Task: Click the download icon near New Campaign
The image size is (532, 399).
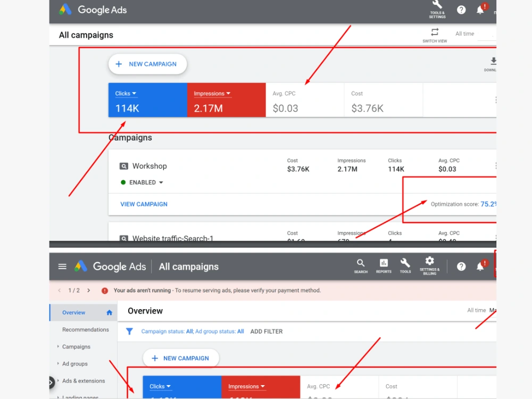Action: tap(493, 61)
